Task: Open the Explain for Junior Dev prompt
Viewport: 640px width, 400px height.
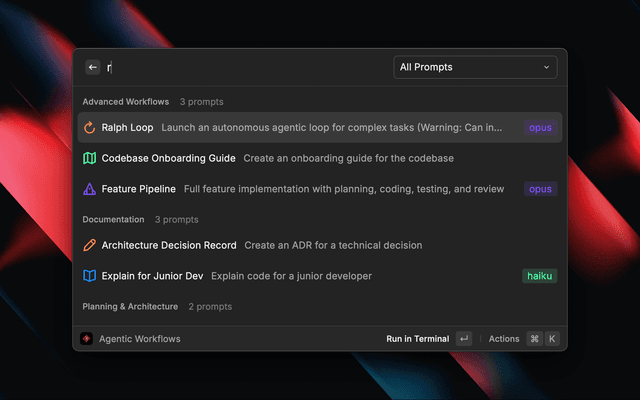Action: 151,276
